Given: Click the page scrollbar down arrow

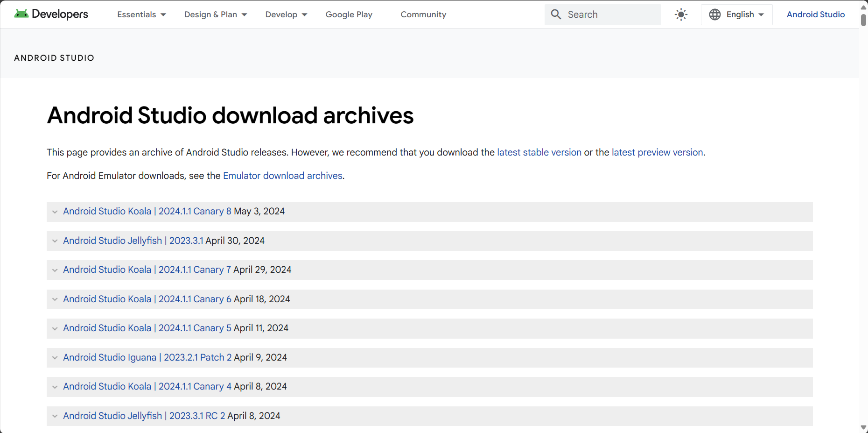Looking at the screenshot, I should pos(863,427).
